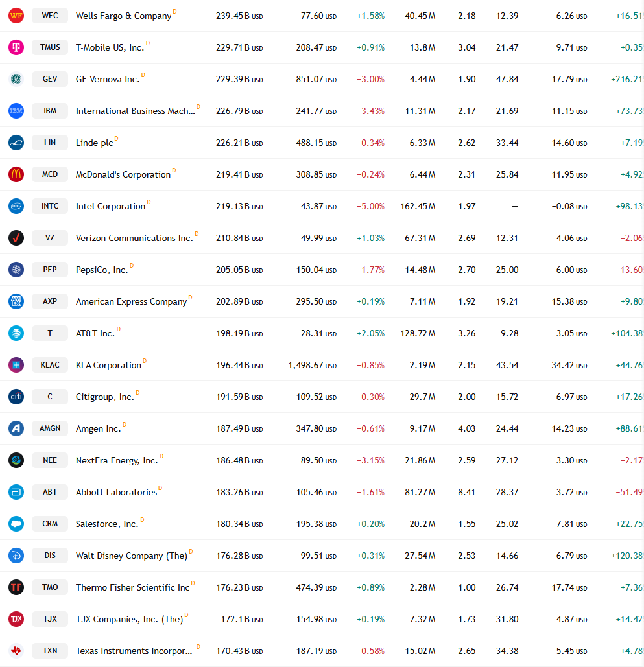Click KLA Corporation EPS 34.42 USD
This screenshot has height=667, width=644.
[x=569, y=366]
